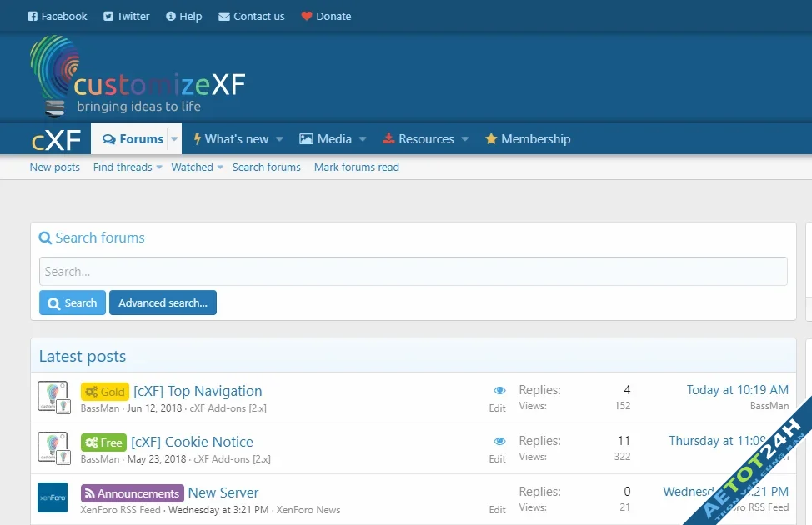
Task: Toggle the eye icon on [cXF] Top Navigation
Action: point(499,389)
